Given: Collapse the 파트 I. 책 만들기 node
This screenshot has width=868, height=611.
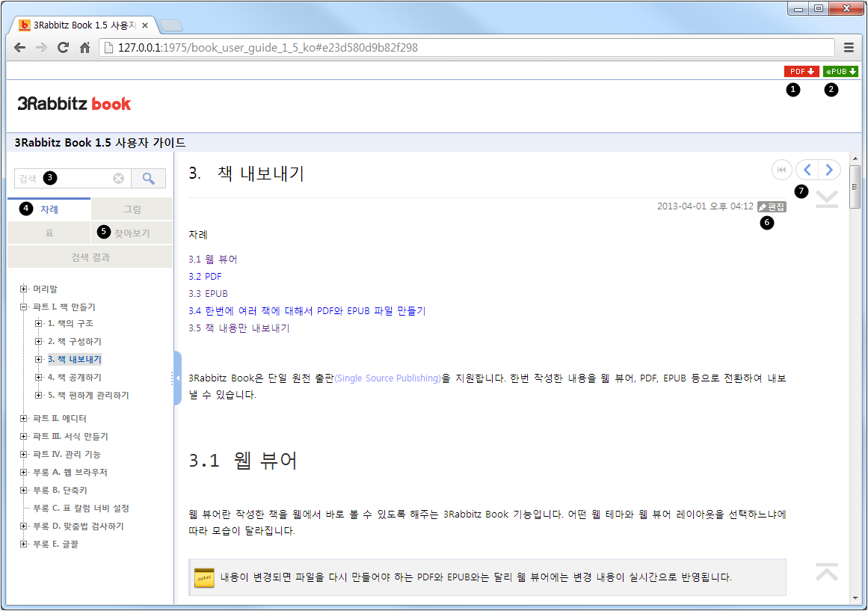Looking at the screenshot, I should [x=24, y=307].
